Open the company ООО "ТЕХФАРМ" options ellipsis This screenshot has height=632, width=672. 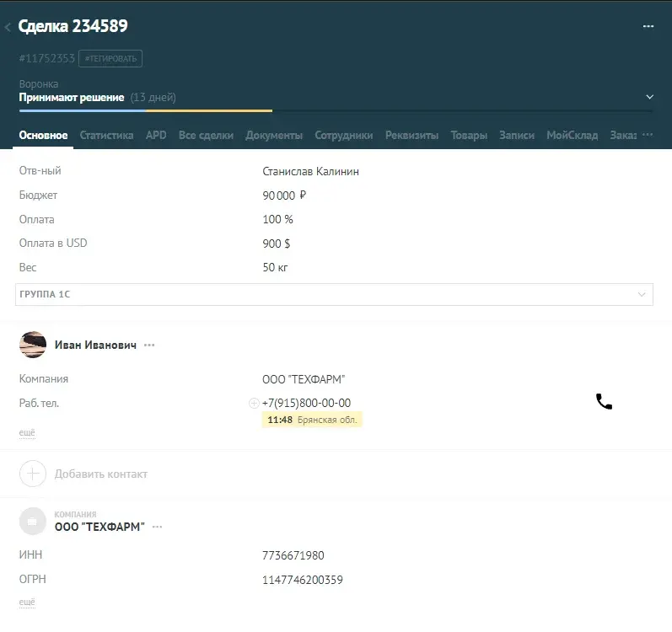click(x=158, y=527)
